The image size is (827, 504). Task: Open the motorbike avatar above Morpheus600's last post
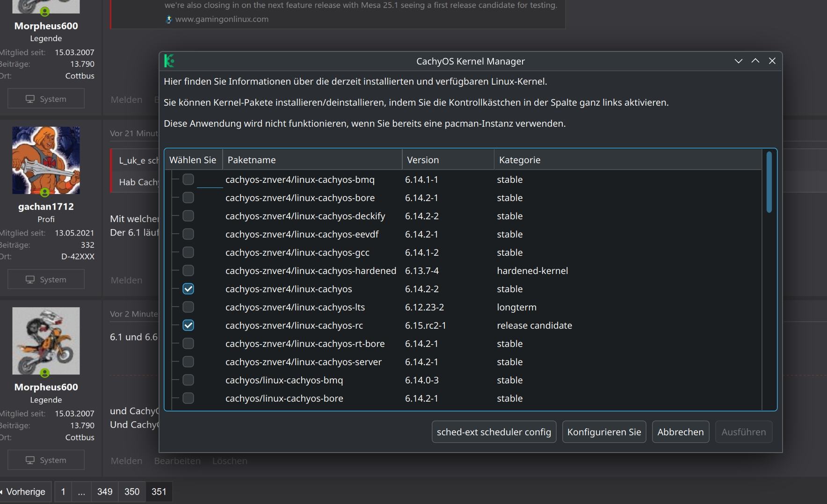(x=46, y=341)
